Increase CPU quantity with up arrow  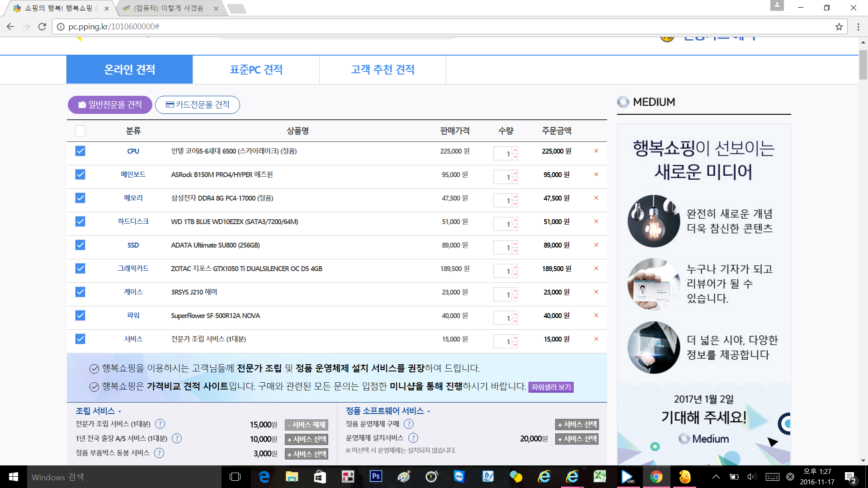point(515,150)
